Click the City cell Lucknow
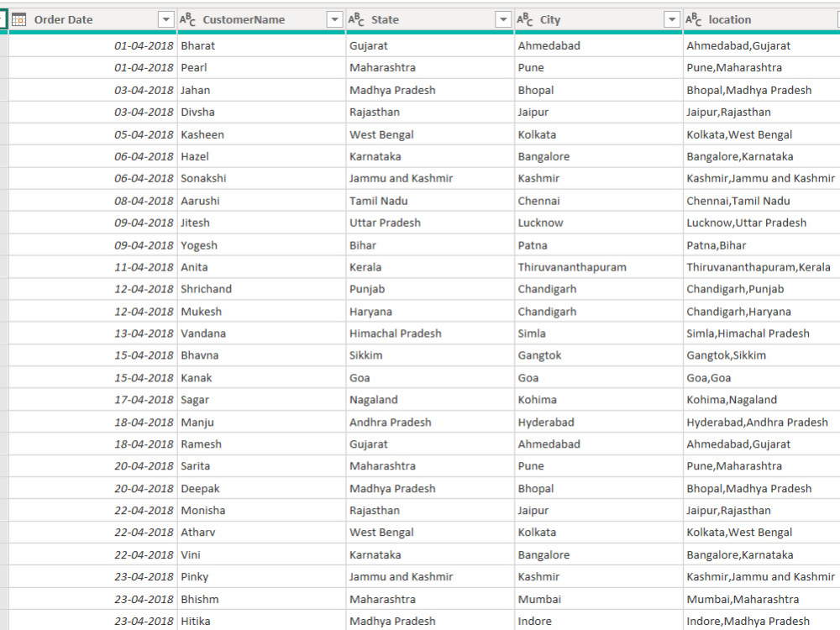 (598, 223)
